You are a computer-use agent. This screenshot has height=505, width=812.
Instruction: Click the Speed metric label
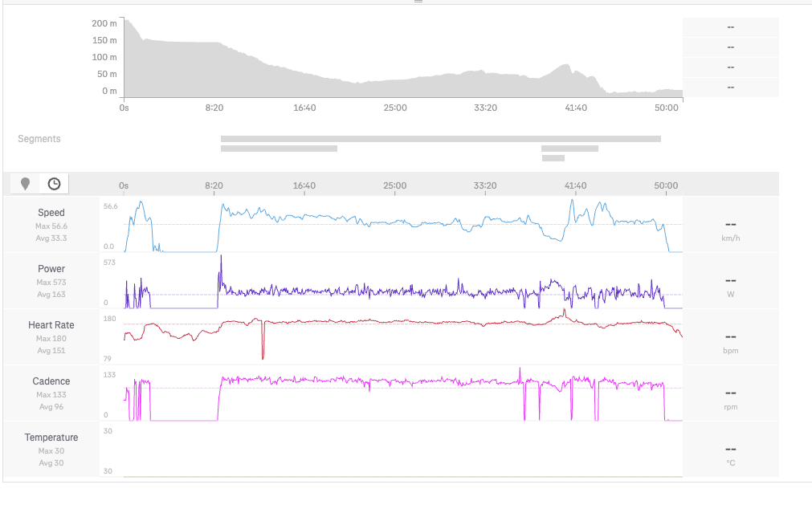pos(51,213)
